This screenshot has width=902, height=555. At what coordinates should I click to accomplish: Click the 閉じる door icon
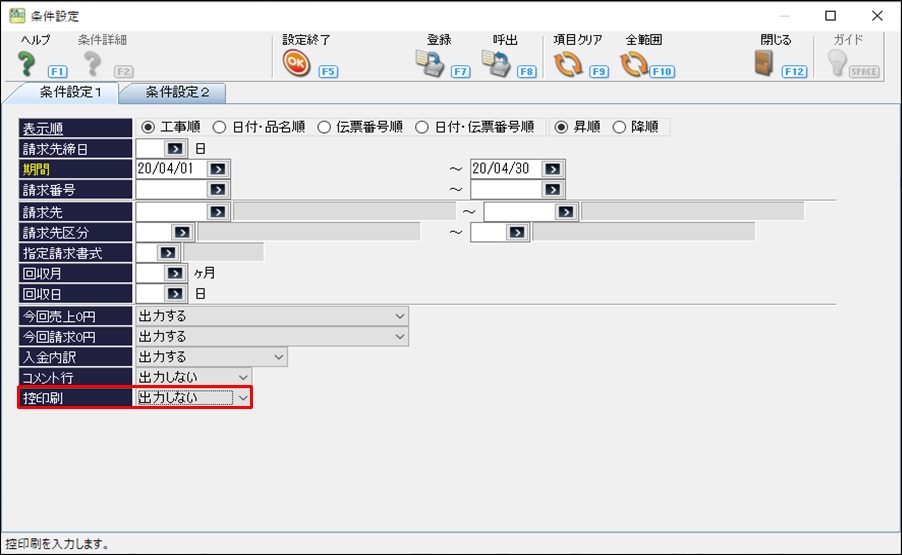(765, 64)
